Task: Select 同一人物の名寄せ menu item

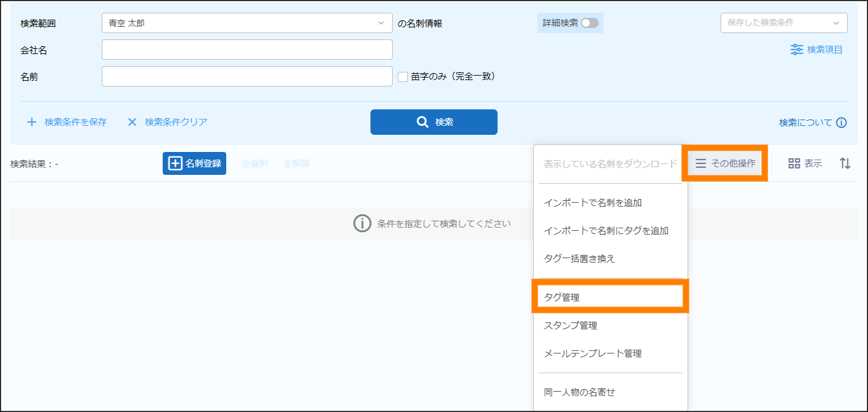Action: (x=580, y=392)
